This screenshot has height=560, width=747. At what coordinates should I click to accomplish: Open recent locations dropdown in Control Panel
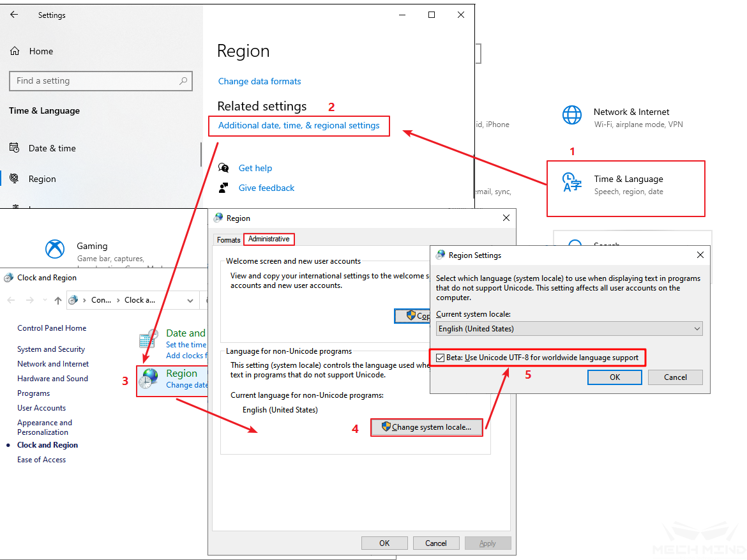pyautogui.click(x=45, y=300)
